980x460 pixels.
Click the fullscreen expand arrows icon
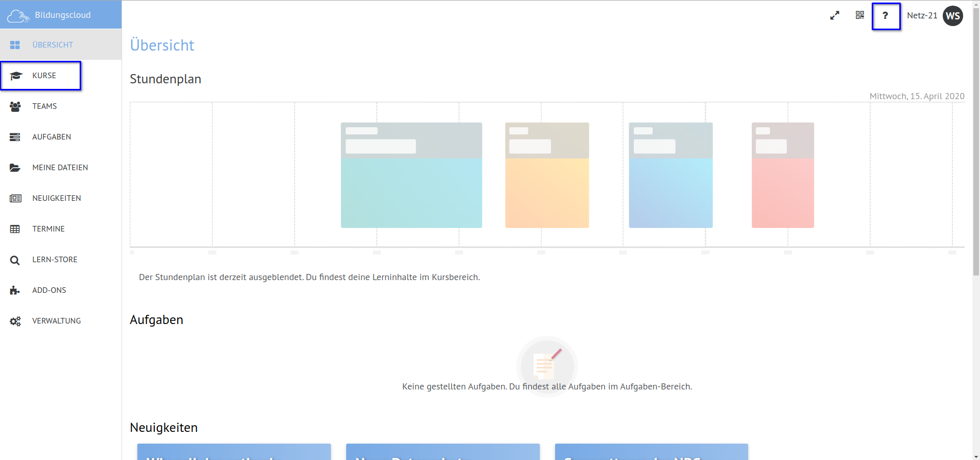pyautogui.click(x=834, y=16)
